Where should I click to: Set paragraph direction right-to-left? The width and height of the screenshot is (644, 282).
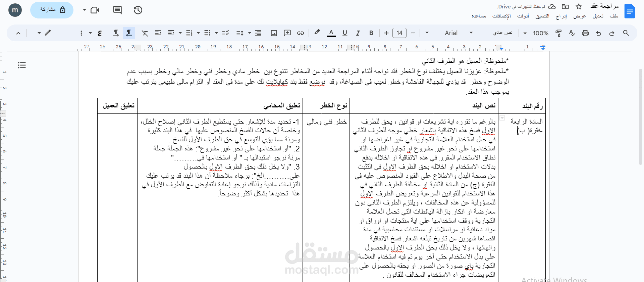129,33
